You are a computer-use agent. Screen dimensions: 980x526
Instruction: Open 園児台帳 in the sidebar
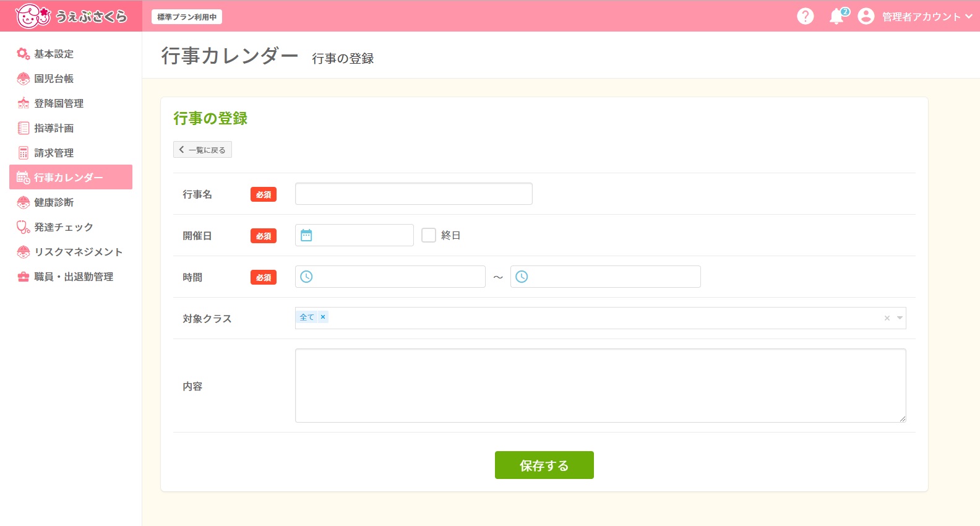(x=71, y=79)
